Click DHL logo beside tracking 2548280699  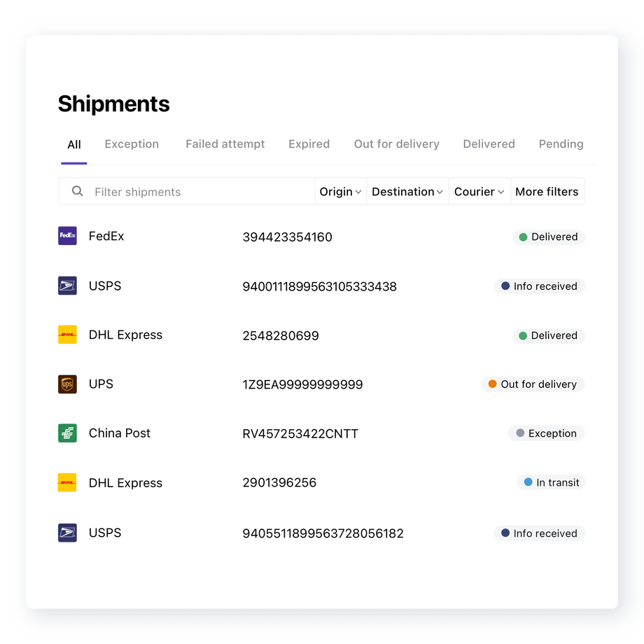pos(67,335)
